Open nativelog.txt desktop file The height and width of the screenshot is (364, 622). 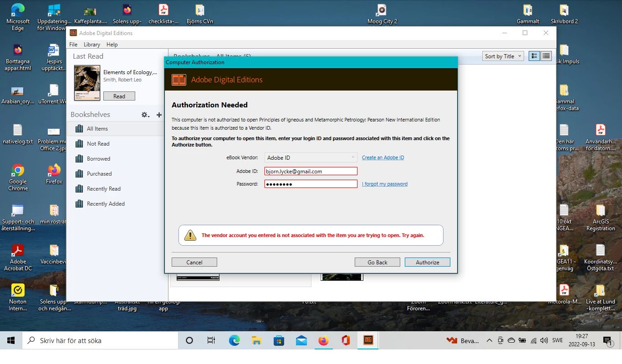(x=18, y=134)
